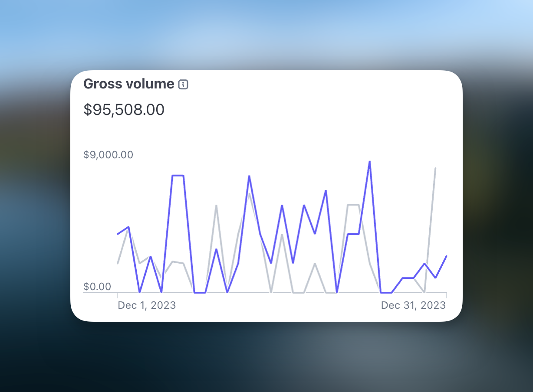
Task: Click the highest peak of purple line
Action: click(x=369, y=162)
